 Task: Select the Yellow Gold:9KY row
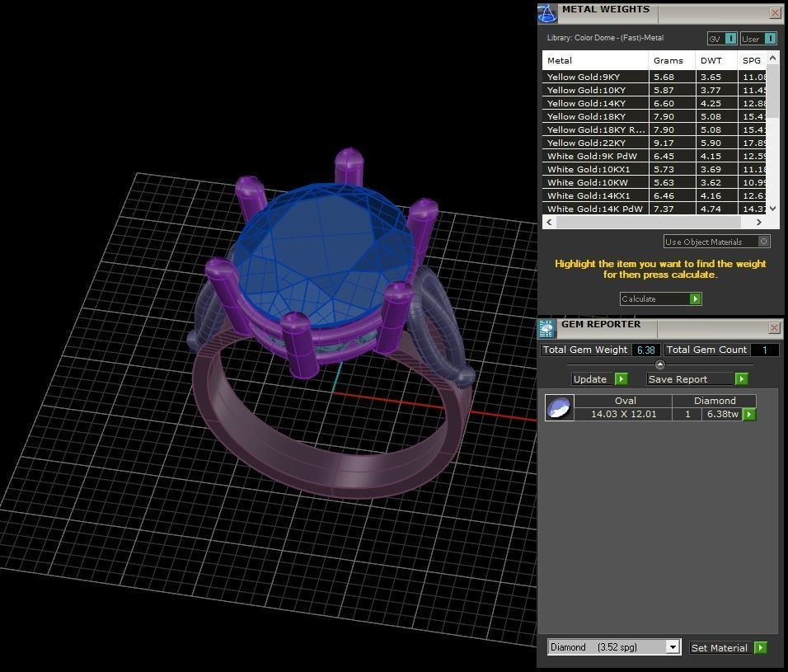click(x=654, y=77)
